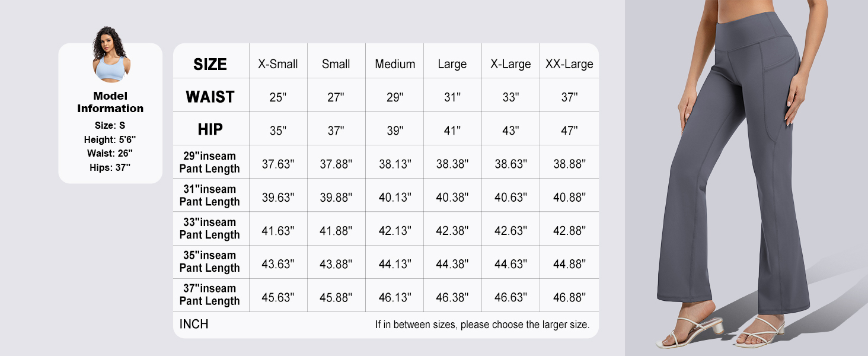868x356 pixels.
Task: Click the HIP row label
Action: [210, 130]
